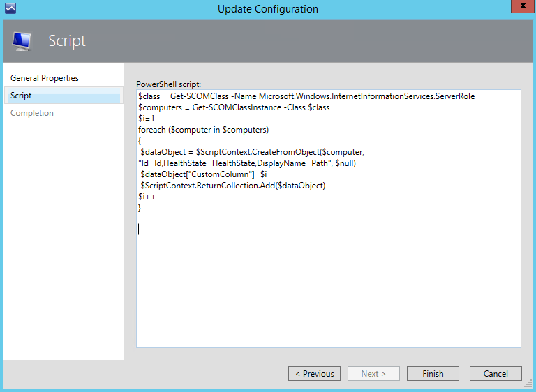The height and width of the screenshot is (392, 536).
Task: Click the 'PowerShell script:' label
Action: click(168, 84)
